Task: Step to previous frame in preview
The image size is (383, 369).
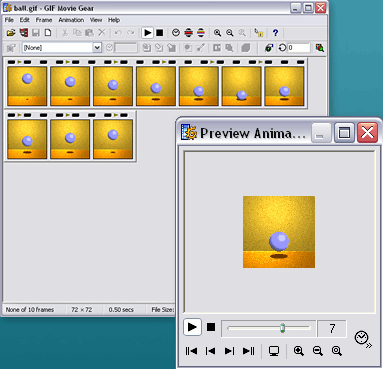Action: (210, 351)
